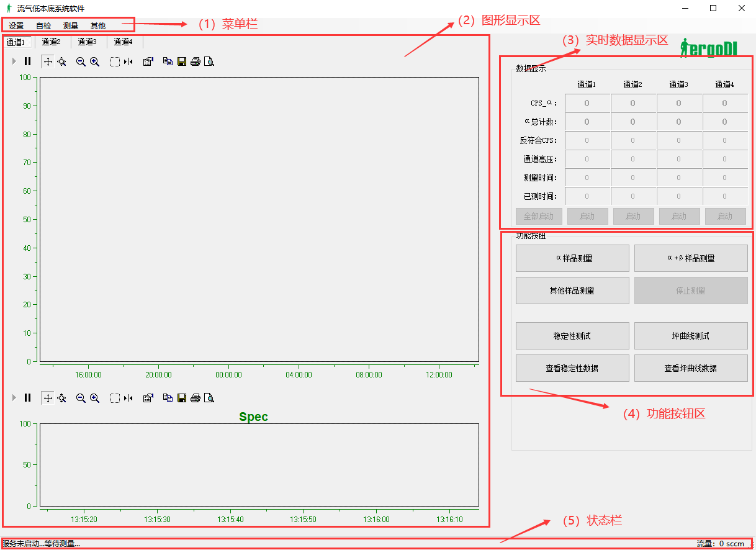Switch to the 通道4 tab
This screenshot has width=756, height=550.
tap(124, 42)
